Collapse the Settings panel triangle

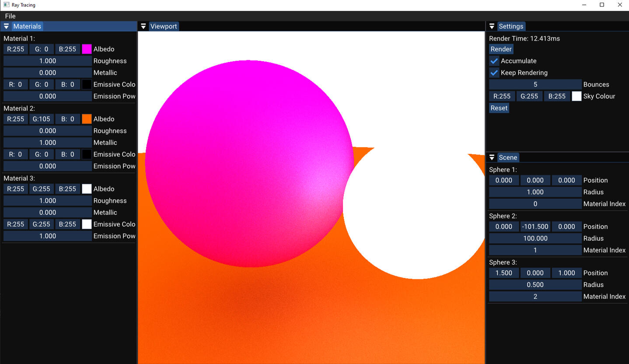tap(492, 26)
